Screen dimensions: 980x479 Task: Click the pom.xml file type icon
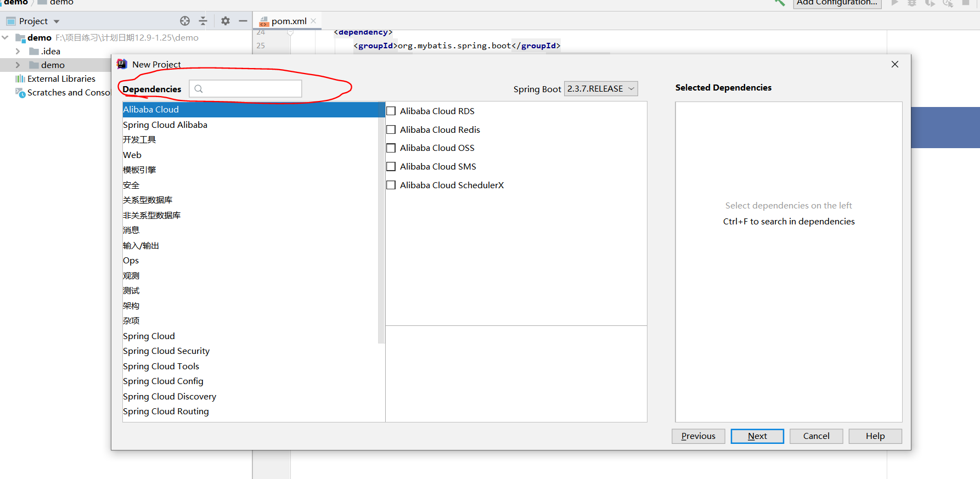click(264, 21)
